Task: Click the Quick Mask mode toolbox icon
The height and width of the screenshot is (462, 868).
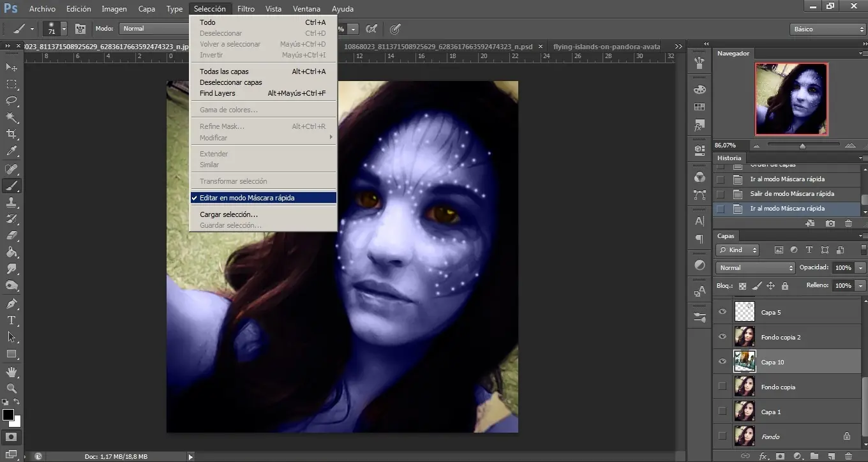Action: (11, 438)
